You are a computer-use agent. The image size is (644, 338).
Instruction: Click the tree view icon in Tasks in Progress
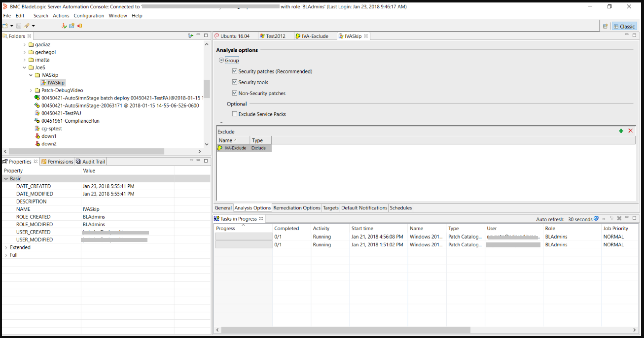coord(611,218)
